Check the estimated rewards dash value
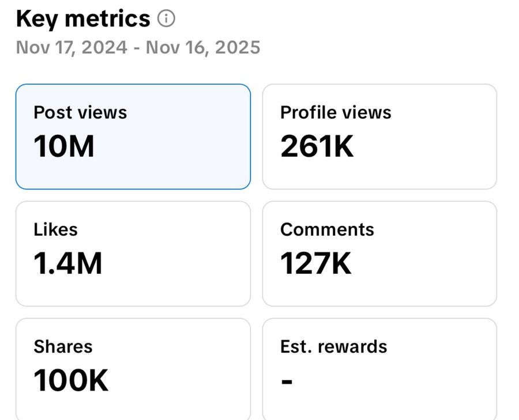This screenshot has height=420, width=519. (x=287, y=380)
